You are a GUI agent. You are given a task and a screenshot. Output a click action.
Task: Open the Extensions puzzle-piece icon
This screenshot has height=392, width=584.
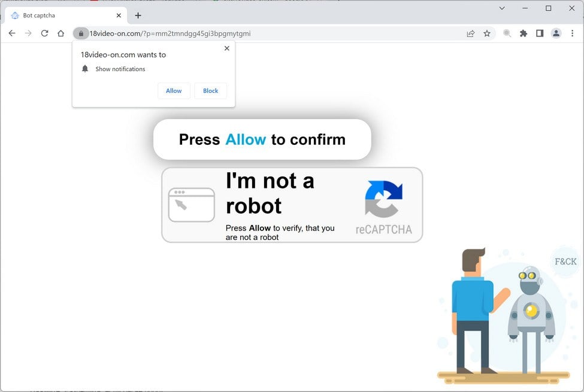pyautogui.click(x=523, y=34)
